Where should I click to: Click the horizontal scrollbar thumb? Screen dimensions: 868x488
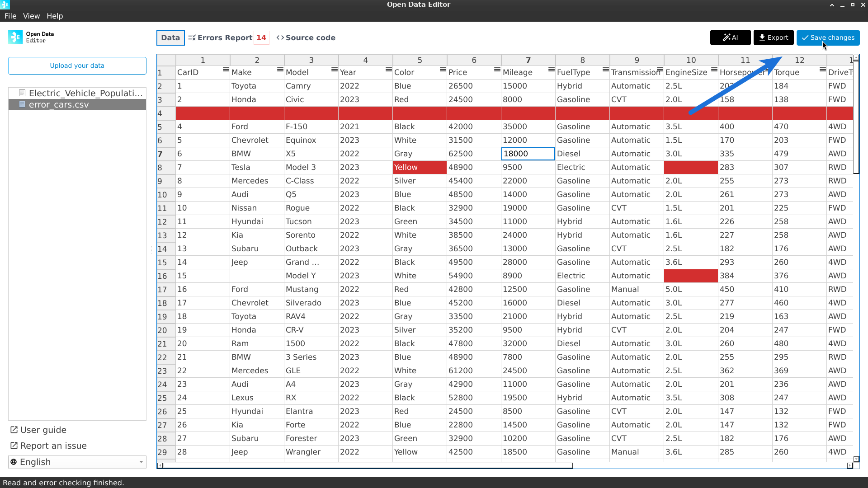pyautogui.click(x=367, y=465)
